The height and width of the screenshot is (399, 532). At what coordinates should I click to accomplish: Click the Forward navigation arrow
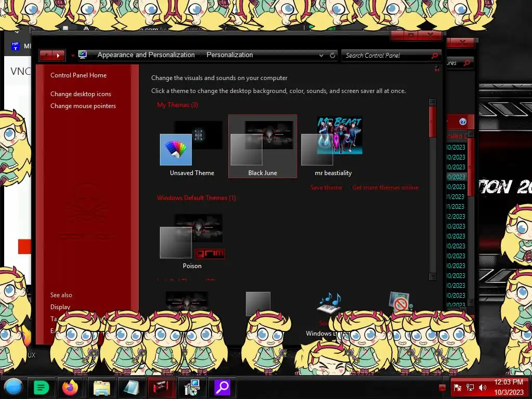[58, 55]
